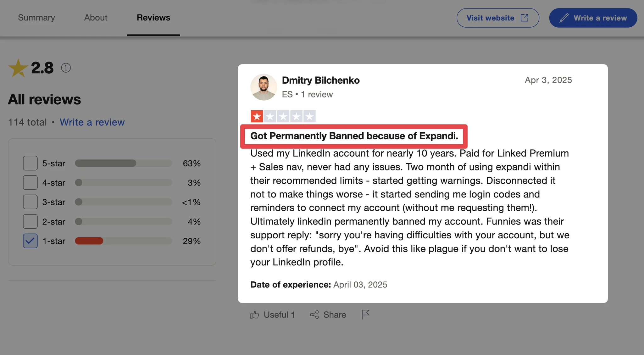This screenshot has width=644, height=355.
Task: Click the <1% three-star percentage
Action: point(191,202)
